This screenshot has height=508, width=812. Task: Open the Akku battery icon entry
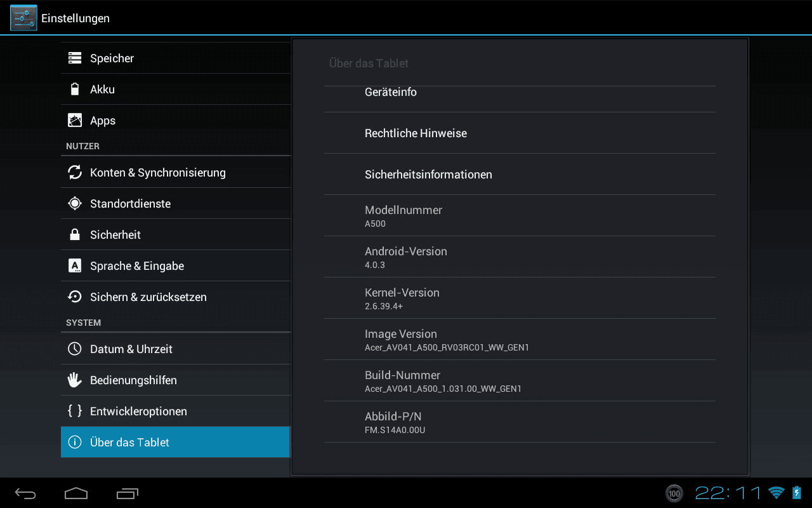point(75,89)
